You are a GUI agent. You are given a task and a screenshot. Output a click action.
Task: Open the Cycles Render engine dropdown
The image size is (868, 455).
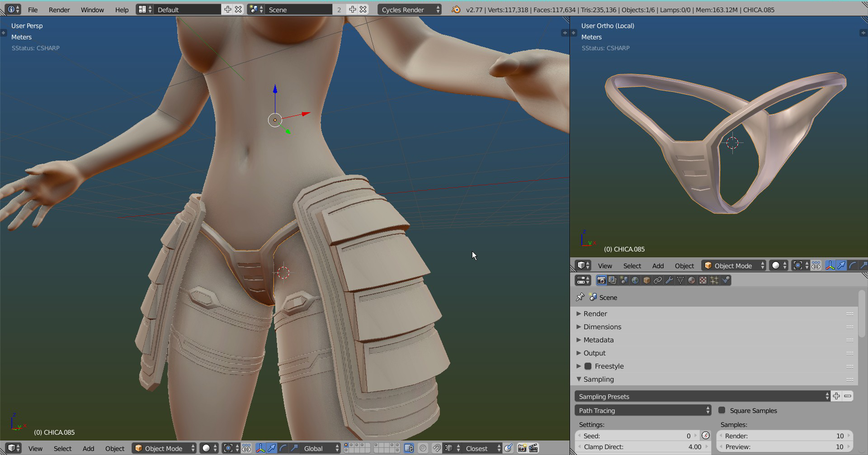(409, 9)
